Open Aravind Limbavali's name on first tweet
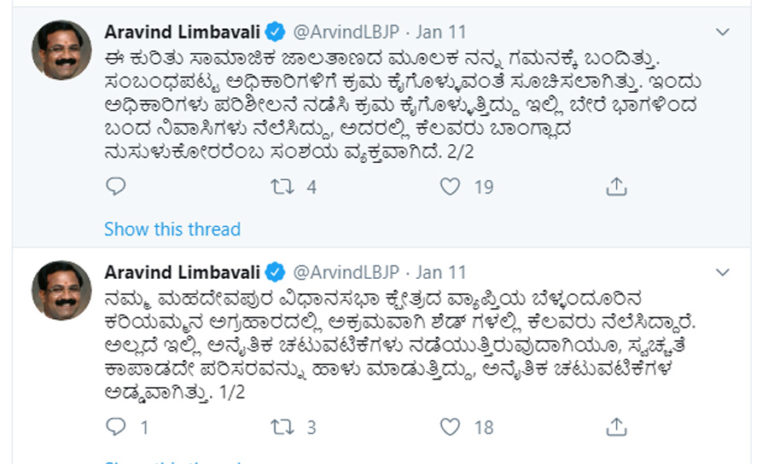Image resolution: width=768 pixels, height=464 pixels. coord(181,31)
